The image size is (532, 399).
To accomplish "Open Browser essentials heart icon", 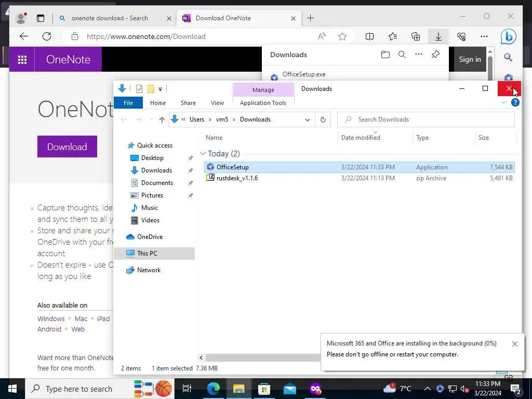I will click(x=461, y=36).
